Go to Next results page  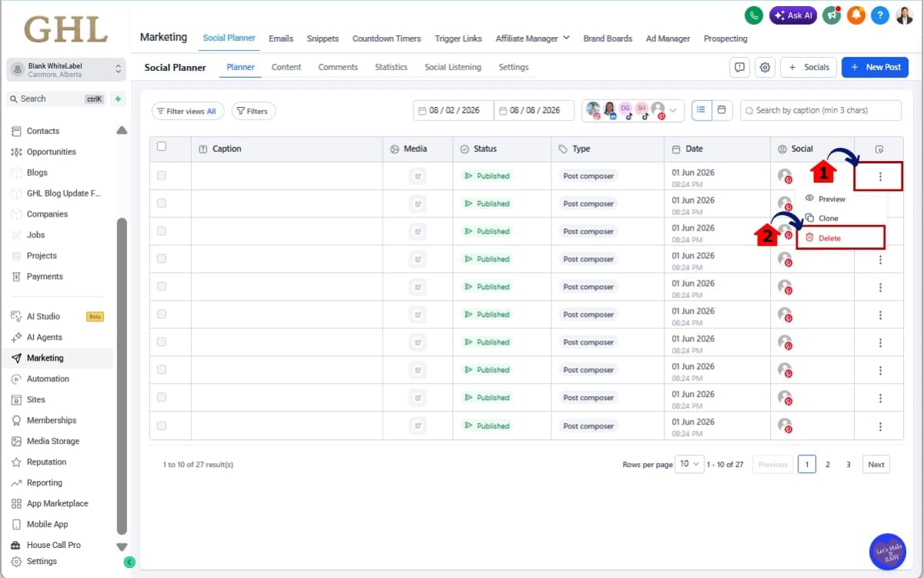[x=876, y=465]
